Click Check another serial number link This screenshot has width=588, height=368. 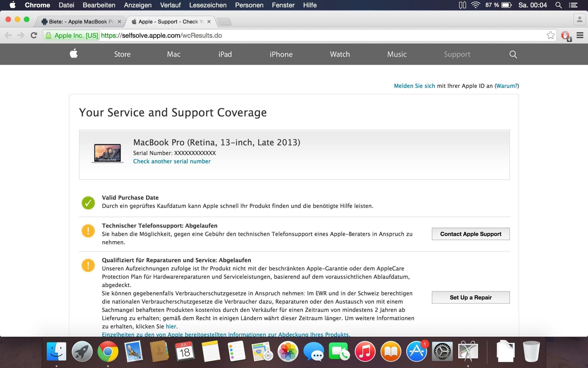click(x=172, y=161)
